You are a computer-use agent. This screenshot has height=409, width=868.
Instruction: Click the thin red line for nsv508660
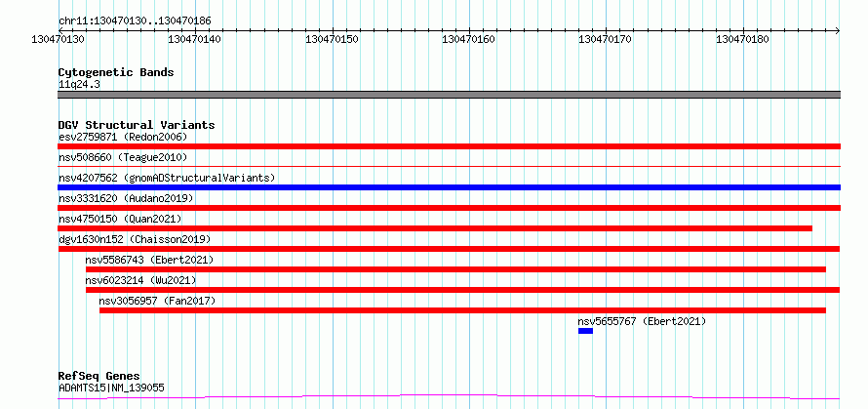click(449, 166)
